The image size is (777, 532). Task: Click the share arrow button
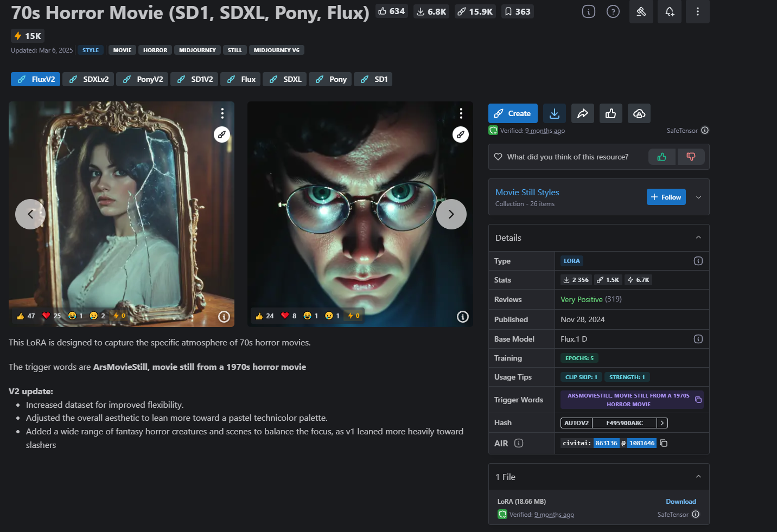(583, 113)
